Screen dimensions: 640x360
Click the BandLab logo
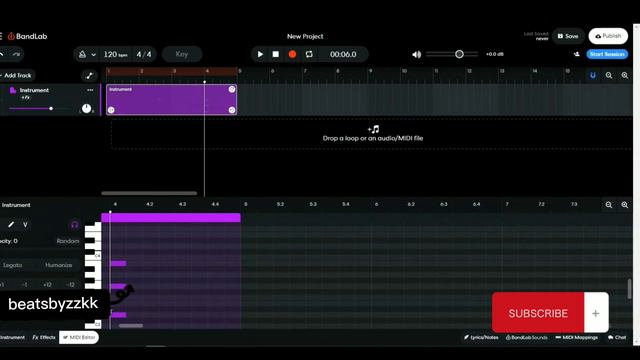coord(27,36)
